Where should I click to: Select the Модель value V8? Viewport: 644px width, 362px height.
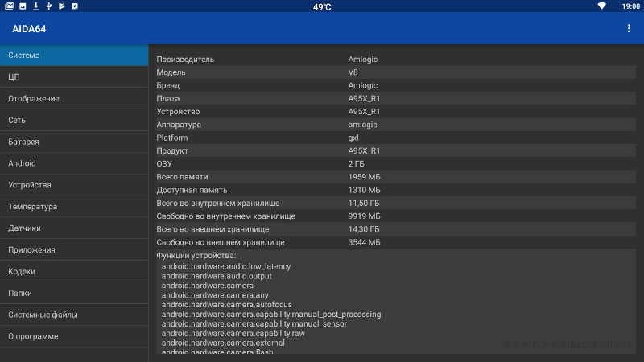click(353, 72)
